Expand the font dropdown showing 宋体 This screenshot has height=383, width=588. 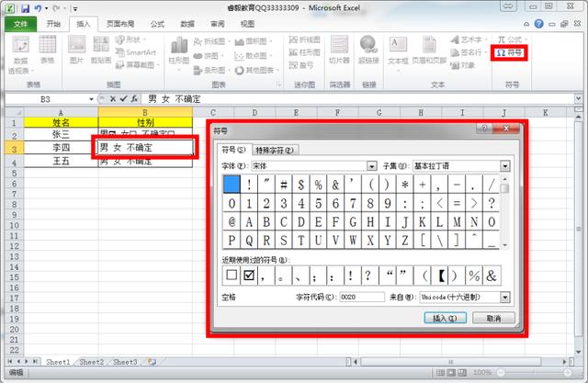click(371, 166)
